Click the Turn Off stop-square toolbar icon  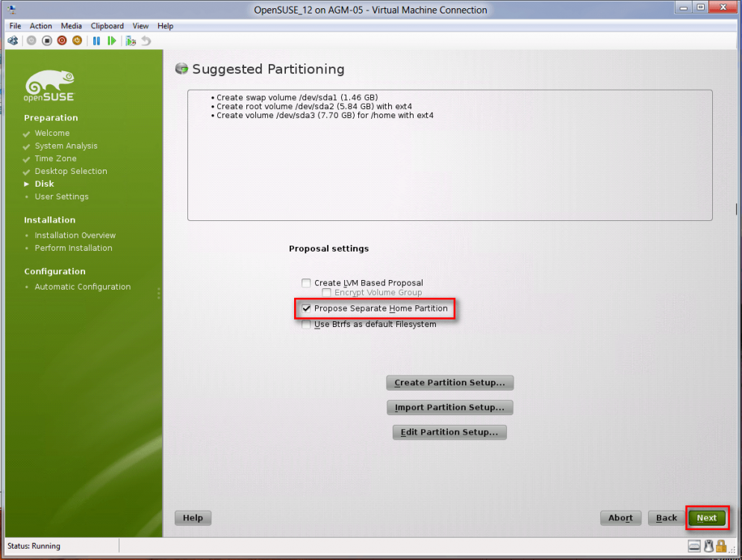click(47, 40)
